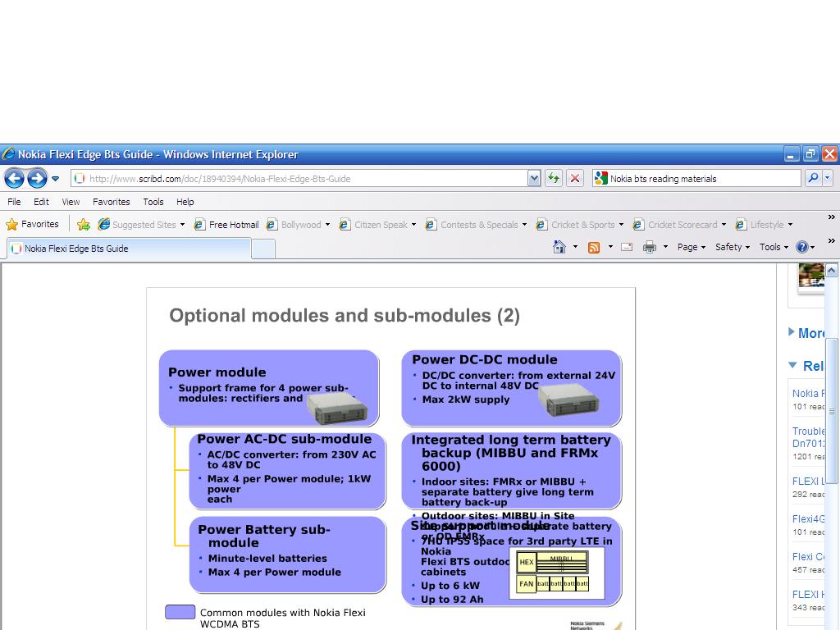The height and width of the screenshot is (630, 840).
Task: Open the Safety dropdown menu
Action: point(732,247)
